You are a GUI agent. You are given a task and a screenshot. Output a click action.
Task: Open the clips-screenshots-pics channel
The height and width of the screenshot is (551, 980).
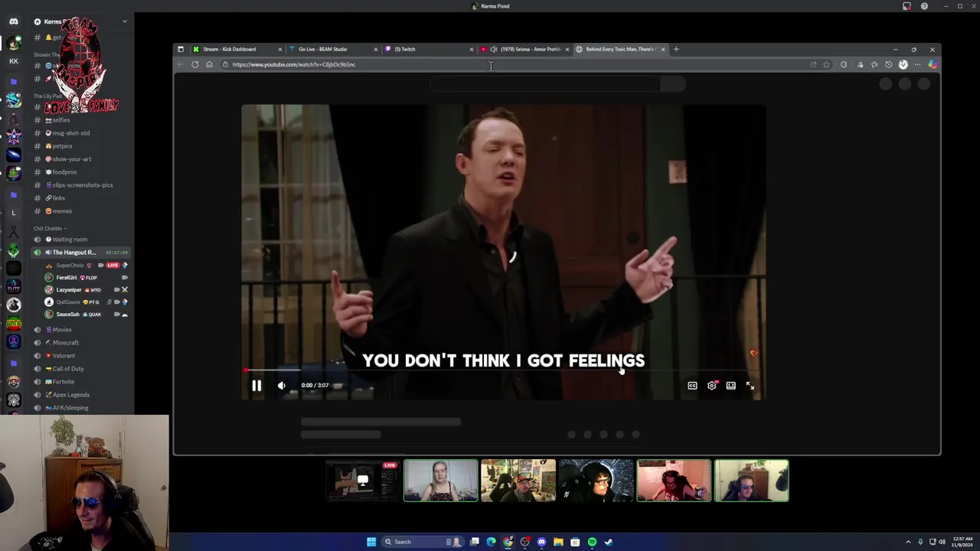(80, 185)
